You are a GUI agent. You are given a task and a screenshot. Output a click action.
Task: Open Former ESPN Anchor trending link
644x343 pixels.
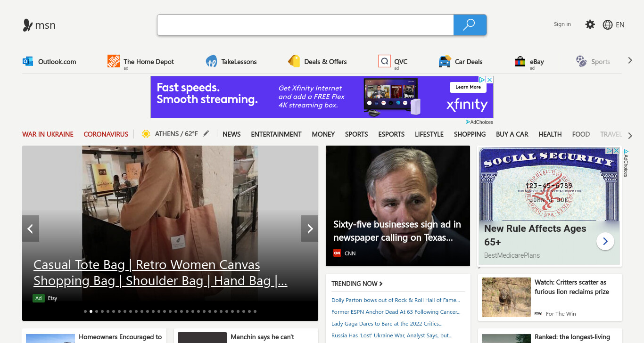[396, 312]
